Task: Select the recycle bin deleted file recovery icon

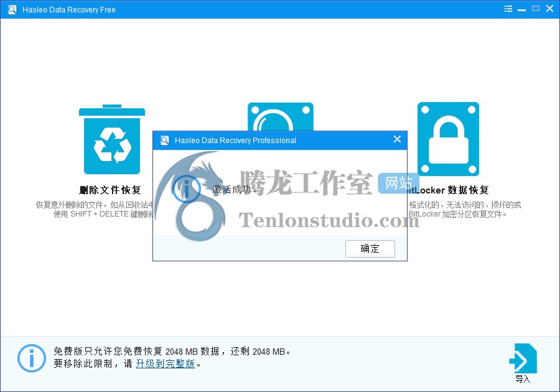Action: pos(112,139)
